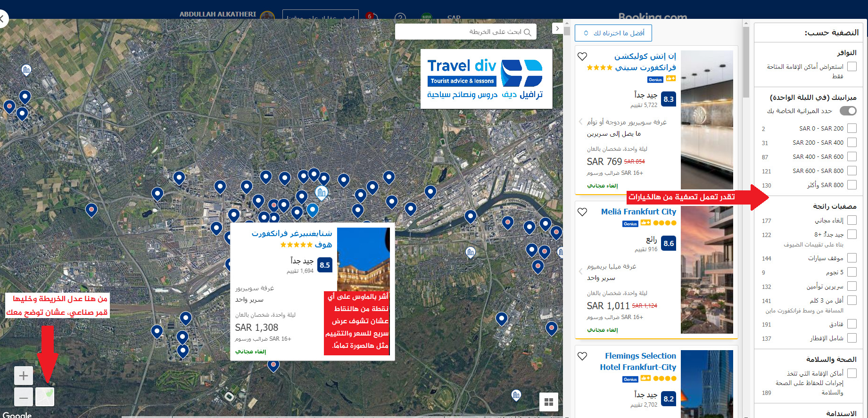Check the hotels (فنادق) filter
The height and width of the screenshot is (418, 868).
(x=852, y=324)
